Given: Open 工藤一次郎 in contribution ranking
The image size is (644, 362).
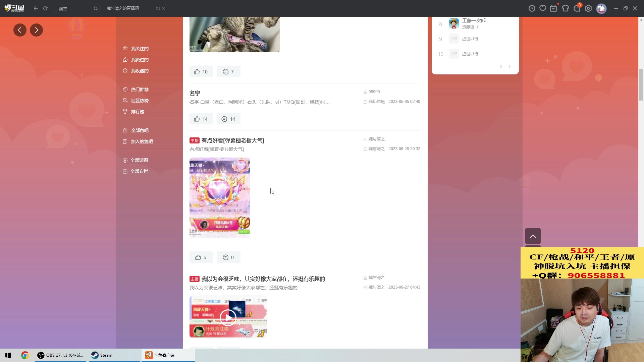Looking at the screenshot, I should point(474,20).
